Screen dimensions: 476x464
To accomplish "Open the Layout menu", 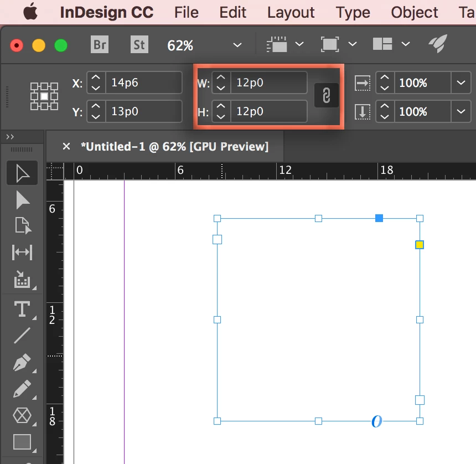I will tap(291, 13).
